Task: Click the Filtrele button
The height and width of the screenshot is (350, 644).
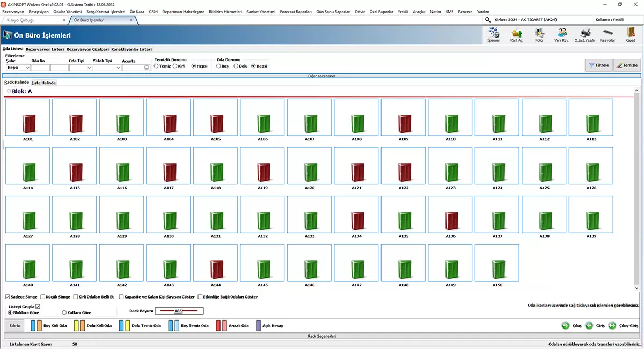Action: coord(598,65)
